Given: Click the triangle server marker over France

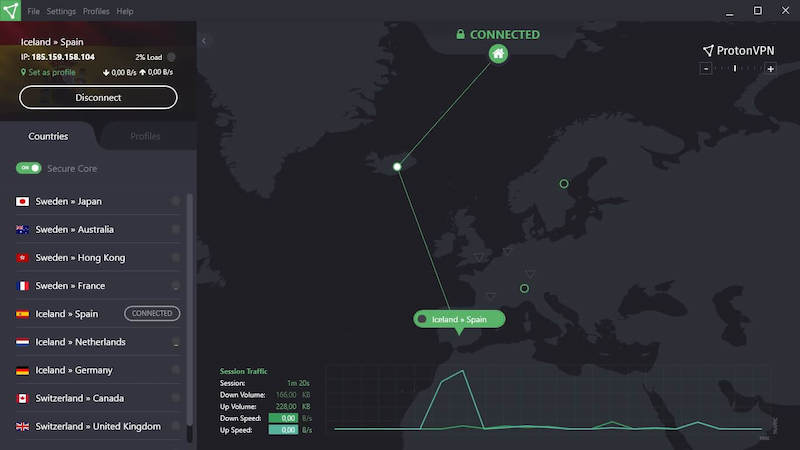Looking at the screenshot, I should coord(491,296).
